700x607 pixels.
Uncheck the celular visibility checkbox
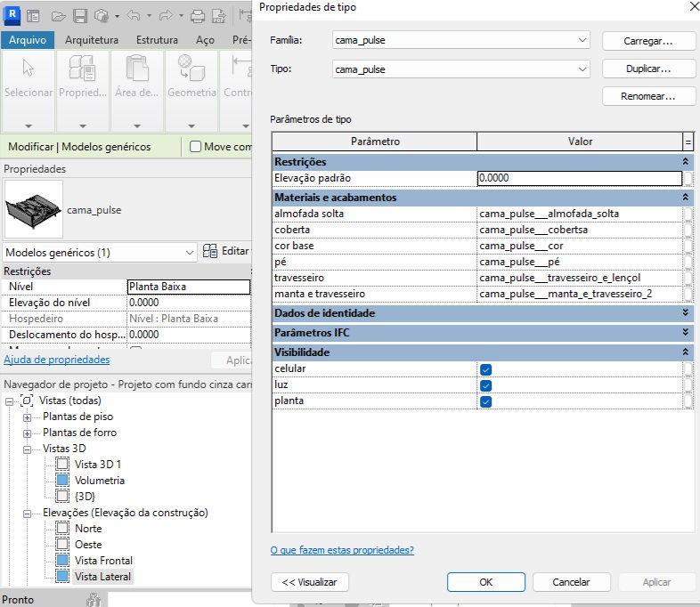point(485,369)
